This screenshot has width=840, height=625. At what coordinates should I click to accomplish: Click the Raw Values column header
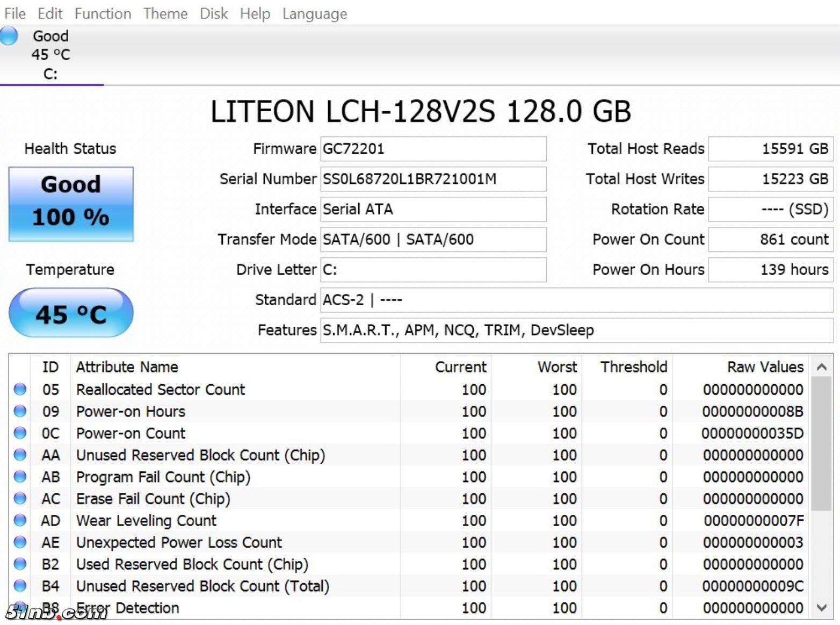[765, 367]
